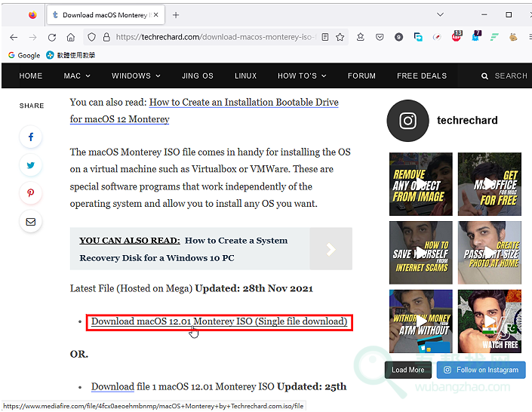The image size is (532, 412).
Task: Click Download file 1 macOS 12.01 link
Action: 112,386
